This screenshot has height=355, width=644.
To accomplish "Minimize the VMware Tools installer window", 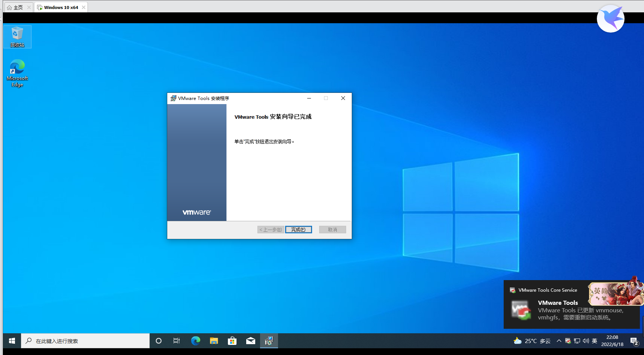I will click(x=309, y=98).
